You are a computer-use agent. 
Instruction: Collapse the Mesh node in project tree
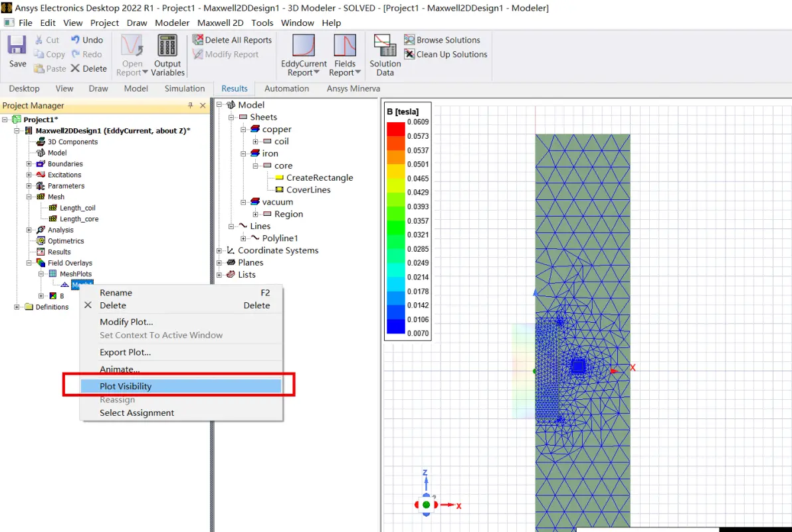tap(29, 197)
